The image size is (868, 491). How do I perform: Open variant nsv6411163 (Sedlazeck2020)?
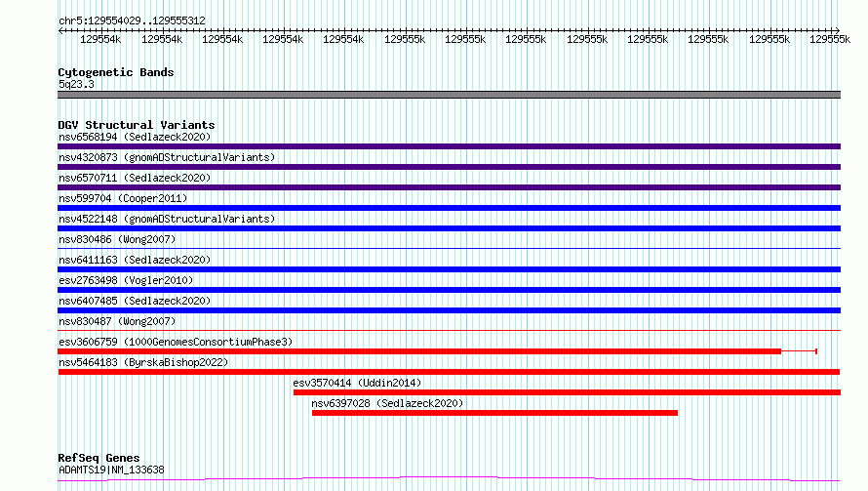pos(449,269)
